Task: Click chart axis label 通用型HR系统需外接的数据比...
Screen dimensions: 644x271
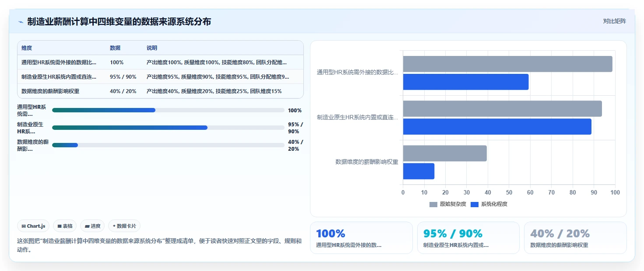Action: coord(358,72)
